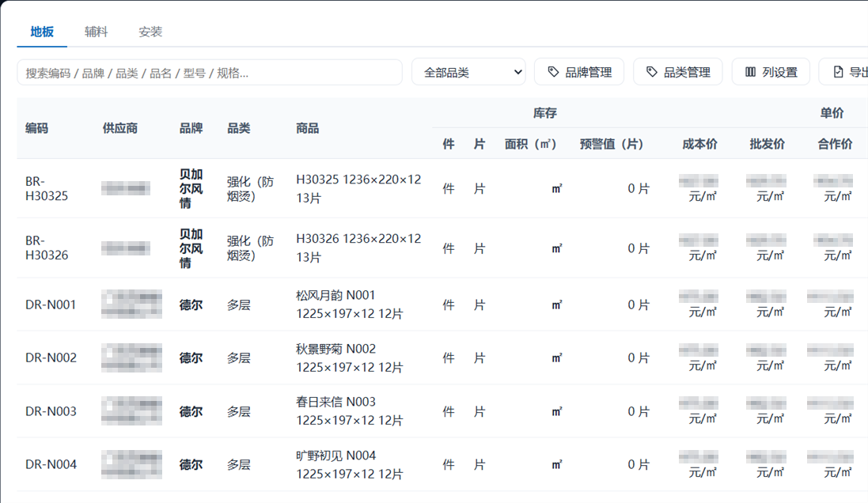Click the 成本价 column header
This screenshot has height=503, width=868.
pos(699,145)
